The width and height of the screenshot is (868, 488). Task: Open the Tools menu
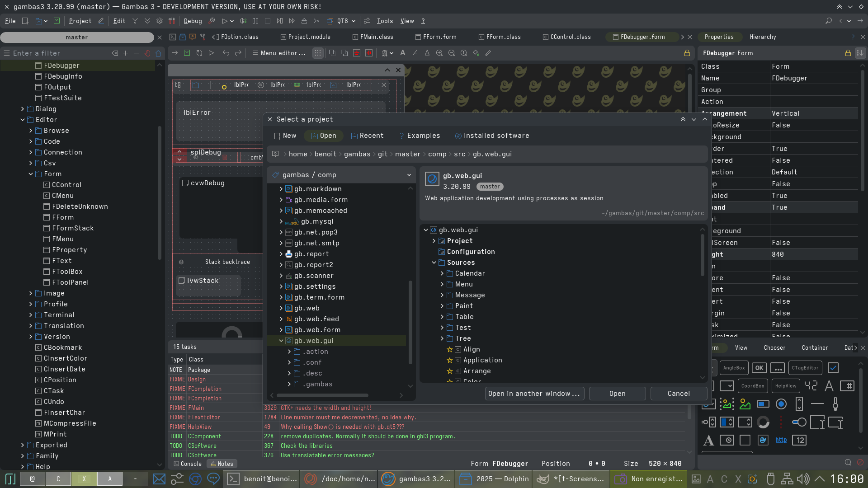[385, 21]
